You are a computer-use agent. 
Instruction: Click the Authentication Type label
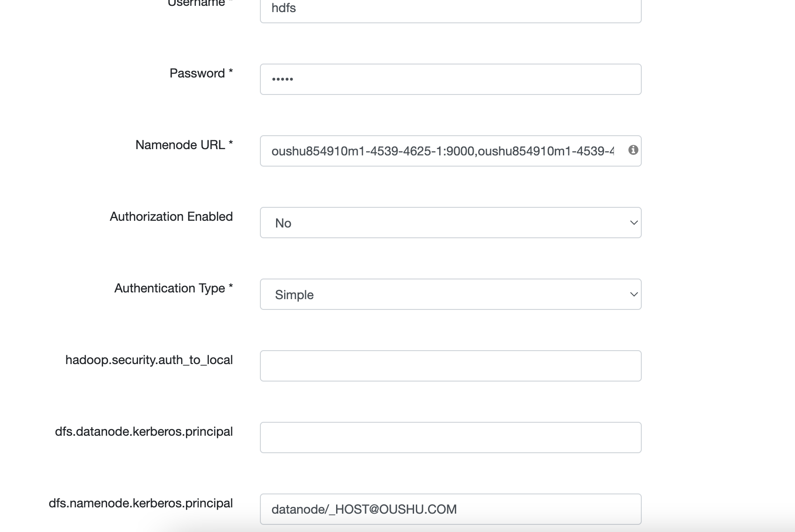pos(173,288)
